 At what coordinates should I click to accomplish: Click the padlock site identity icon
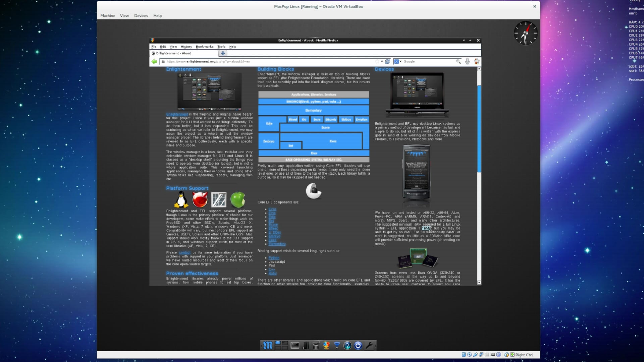click(x=163, y=62)
